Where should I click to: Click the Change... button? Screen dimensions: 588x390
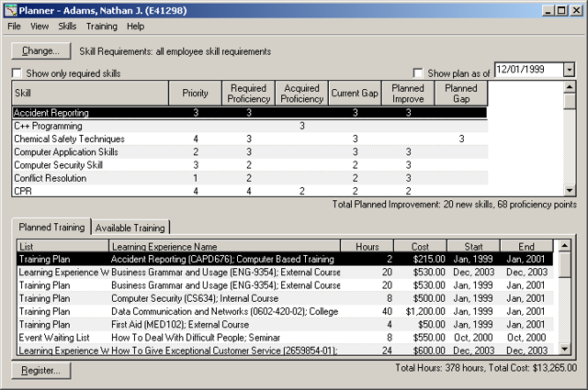pyautogui.click(x=40, y=50)
